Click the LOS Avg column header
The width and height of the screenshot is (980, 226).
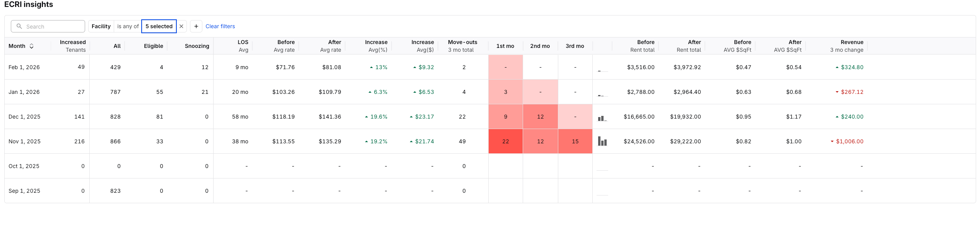[x=243, y=46]
